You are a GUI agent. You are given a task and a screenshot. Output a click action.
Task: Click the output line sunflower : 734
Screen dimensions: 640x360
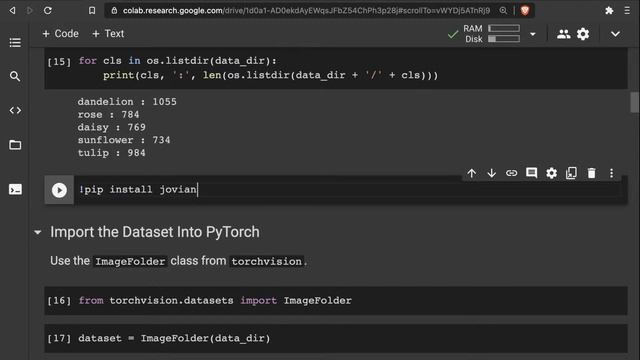124,140
